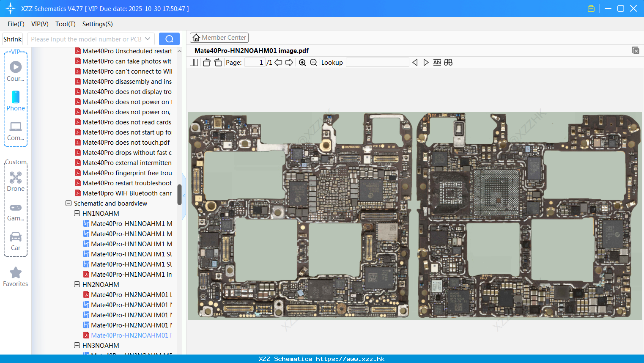Select the Computer sidebar category
This screenshot has height=363, width=644.
click(x=16, y=131)
